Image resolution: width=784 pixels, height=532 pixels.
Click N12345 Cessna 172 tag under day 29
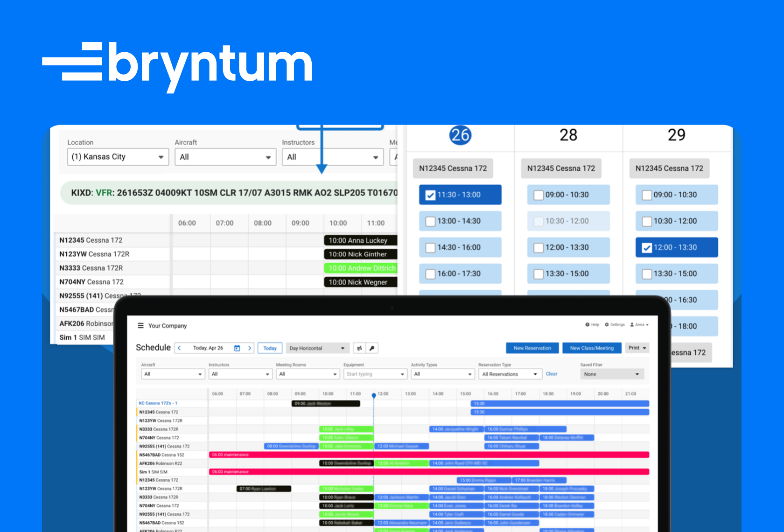pyautogui.click(x=669, y=168)
